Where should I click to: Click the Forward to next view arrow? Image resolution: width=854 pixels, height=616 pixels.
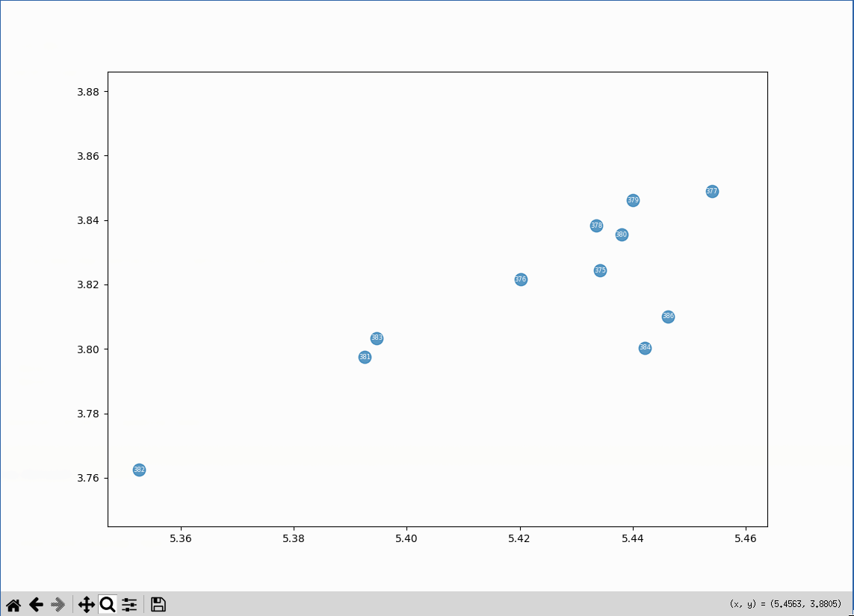(x=58, y=605)
